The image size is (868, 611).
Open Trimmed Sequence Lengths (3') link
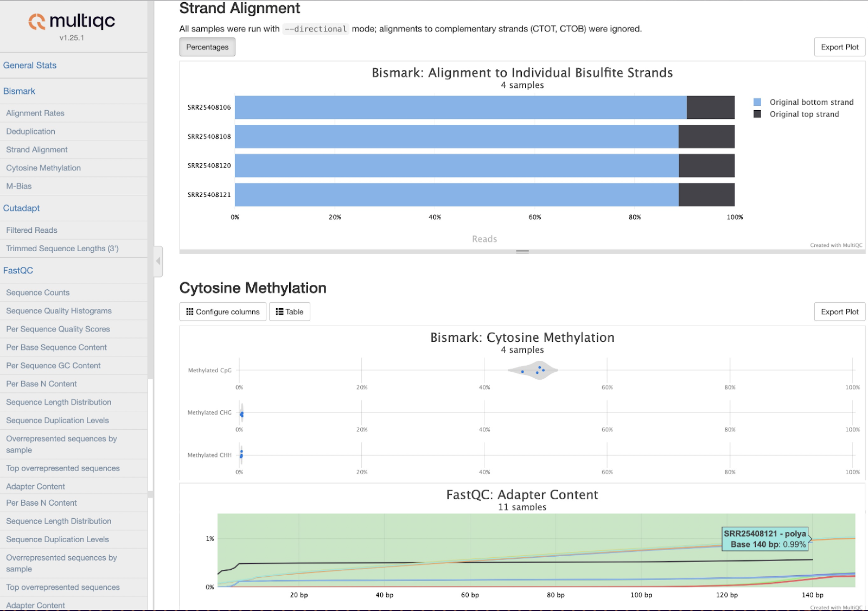coord(62,249)
